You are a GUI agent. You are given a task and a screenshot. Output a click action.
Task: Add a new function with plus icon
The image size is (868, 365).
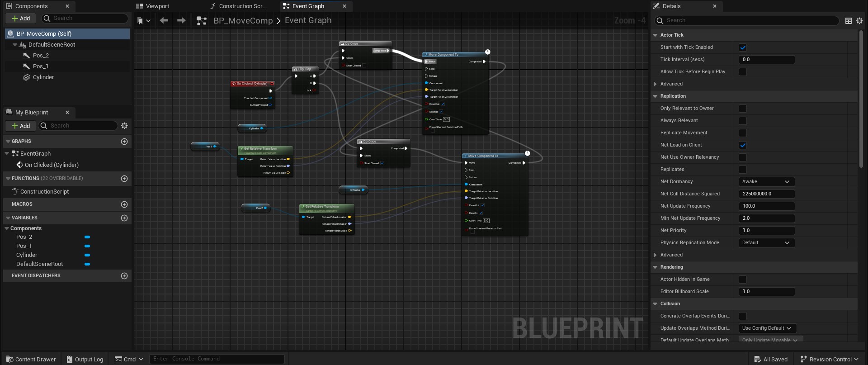coord(124,179)
